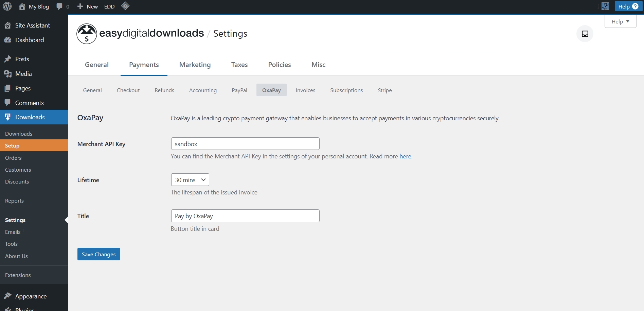
Task: Click the avatar icon in admin bar
Action: click(605, 6)
